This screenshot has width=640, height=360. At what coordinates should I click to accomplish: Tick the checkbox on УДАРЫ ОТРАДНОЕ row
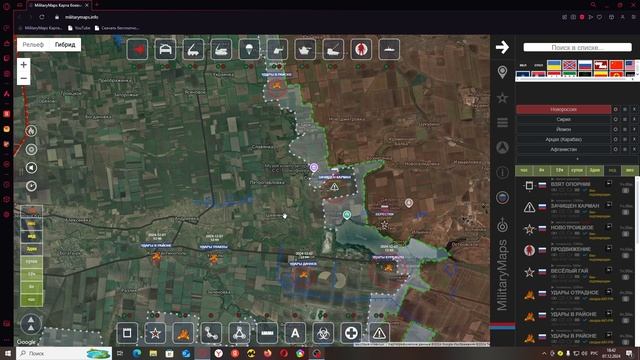click(x=625, y=299)
